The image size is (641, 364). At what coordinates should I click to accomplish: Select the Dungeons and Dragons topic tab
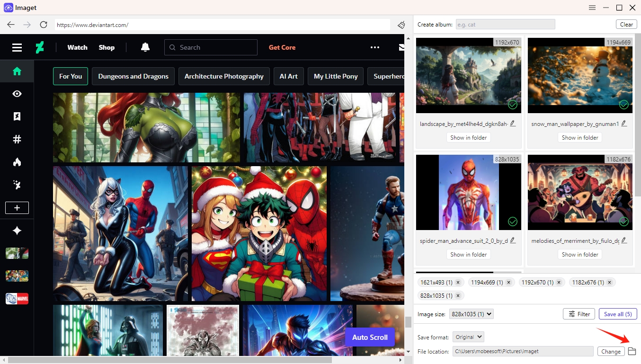click(133, 76)
